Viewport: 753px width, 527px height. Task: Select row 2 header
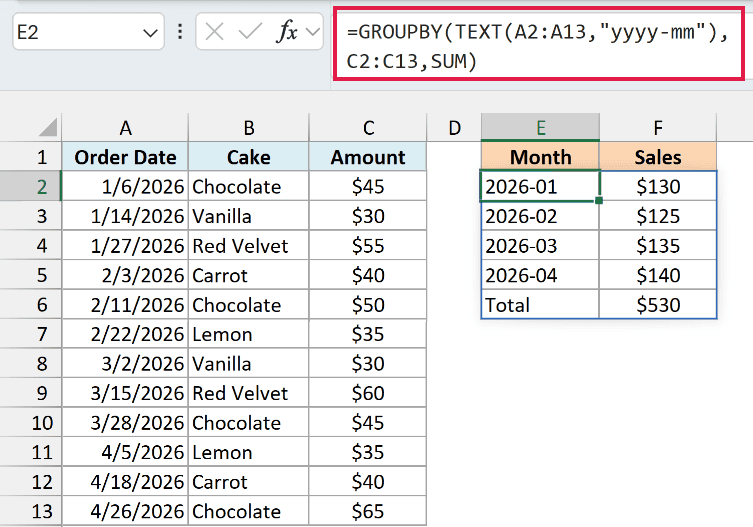point(31,186)
